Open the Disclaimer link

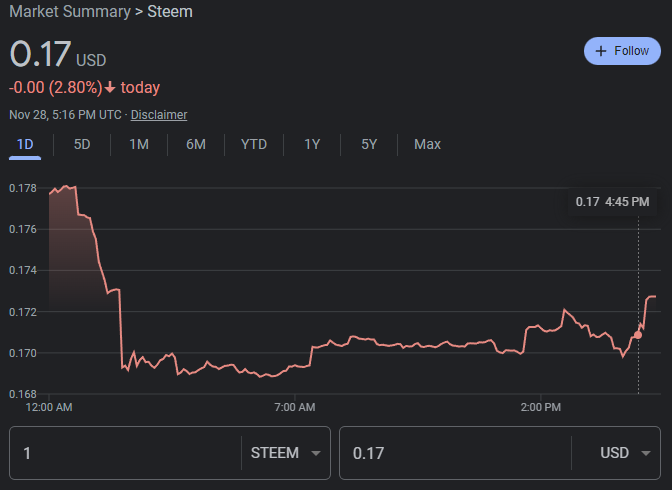(159, 115)
